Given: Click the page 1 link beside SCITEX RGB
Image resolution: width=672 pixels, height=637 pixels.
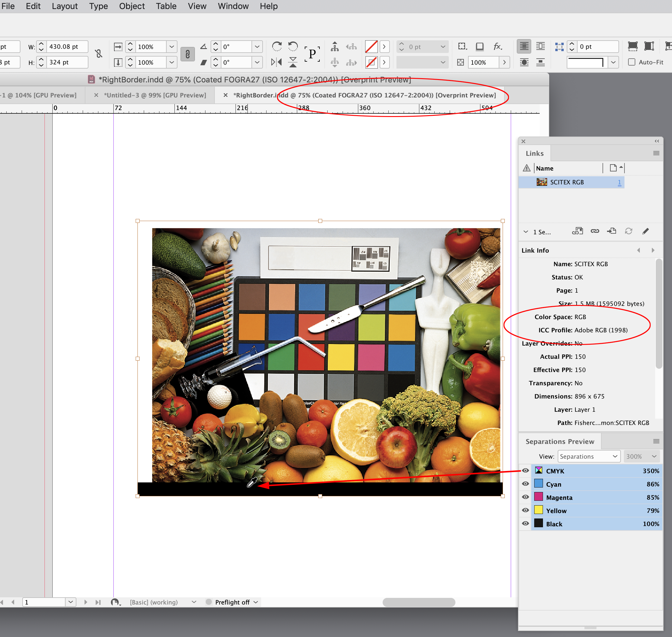Looking at the screenshot, I should point(619,182).
